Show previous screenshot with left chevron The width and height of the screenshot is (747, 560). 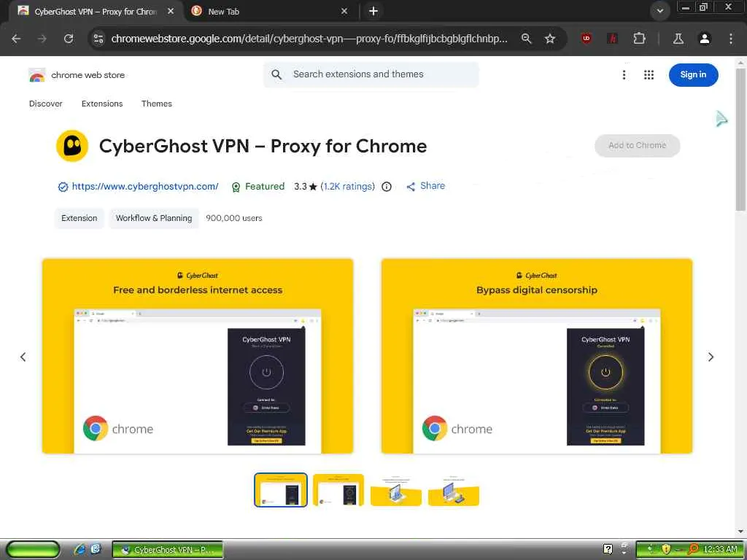23,357
